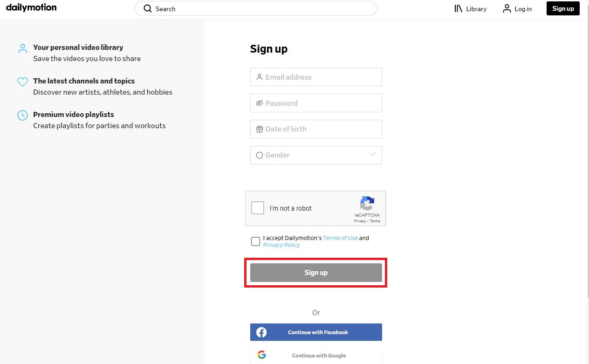Screen dimensions: 589x364
Task: Open the Privacy Policy link
Action: pyautogui.click(x=281, y=245)
